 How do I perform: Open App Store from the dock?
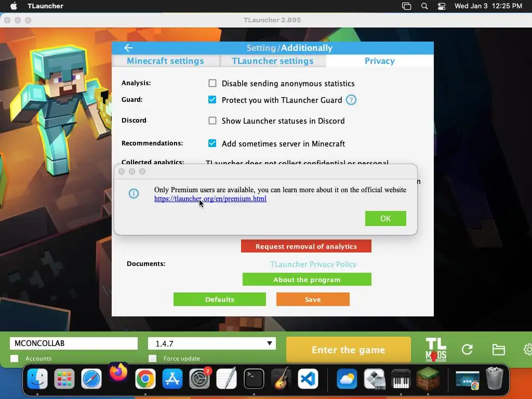coord(172,379)
